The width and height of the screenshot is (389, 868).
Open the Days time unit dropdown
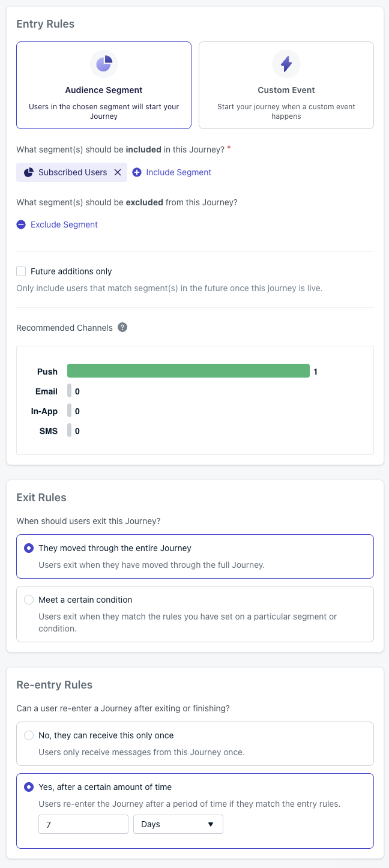click(x=178, y=824)
